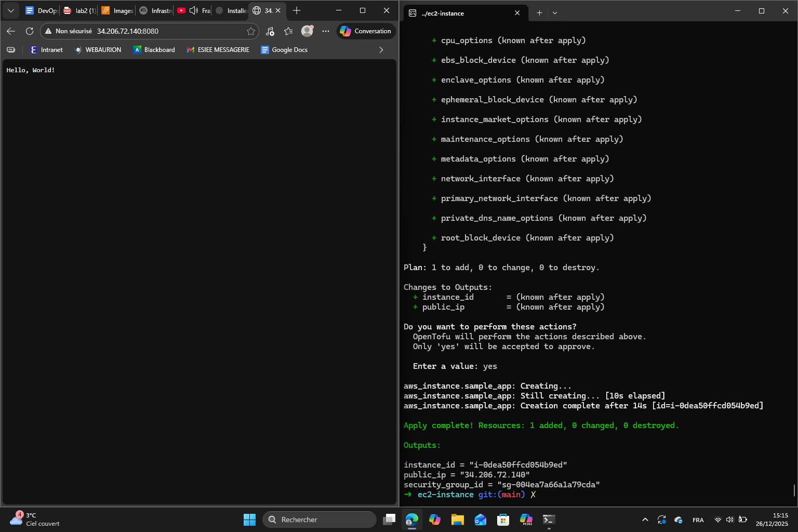The image size is (798, 532).
Task: Expand the hidden icons tray chevron
Action: coord(645,520)
